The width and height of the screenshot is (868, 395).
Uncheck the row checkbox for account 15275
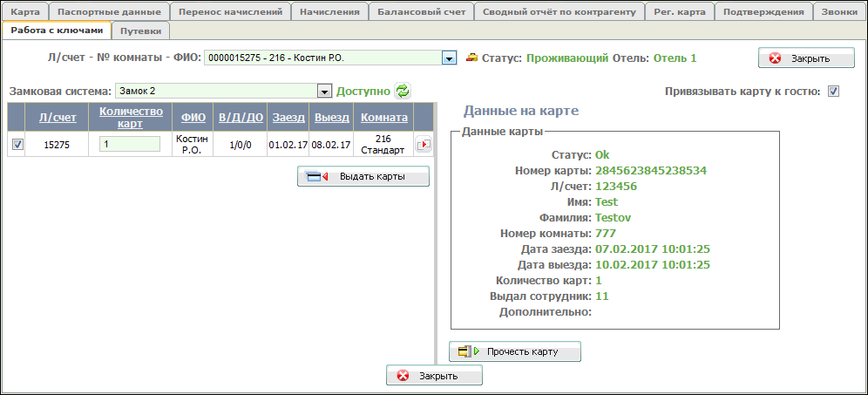click(18, 145)
